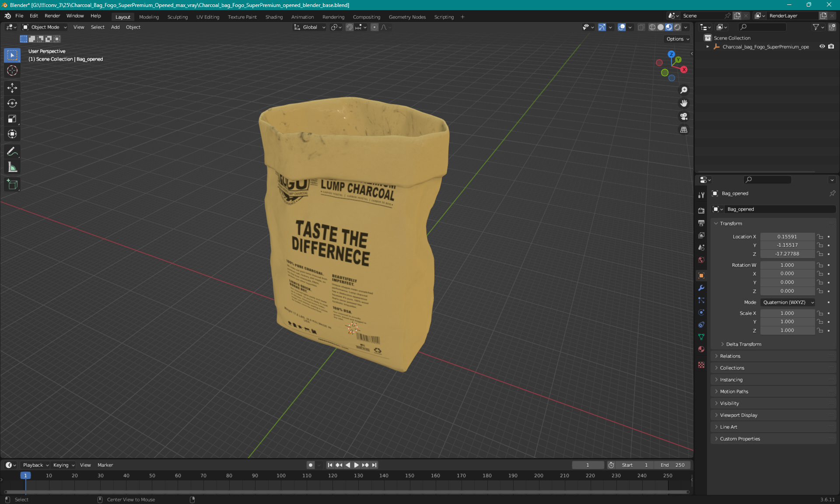The image size is (840, 504).
Task: Open the Texture properties tab
Action: pyautogui.click(x=701, y=364)
